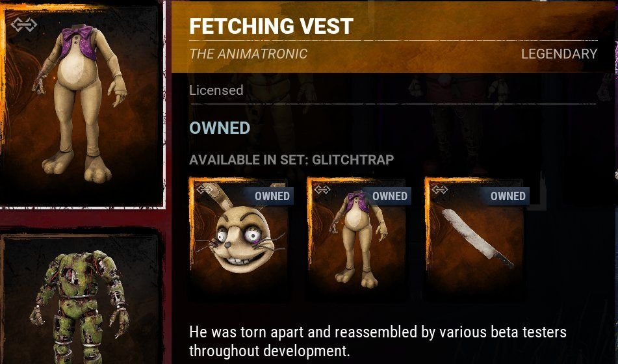Open the Glitchtrap knife weapon piece

[476, 236]
